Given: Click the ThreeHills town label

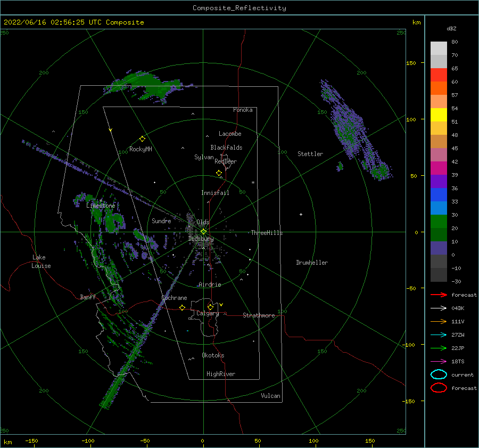Looking at the screenshot, I should point(267,233).
